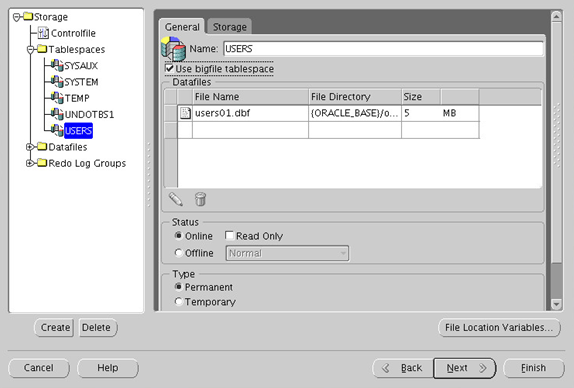This screenshot has width=574, height=388.
Task: Select Controlfile in the tree
Action: [x=73, y=33]
